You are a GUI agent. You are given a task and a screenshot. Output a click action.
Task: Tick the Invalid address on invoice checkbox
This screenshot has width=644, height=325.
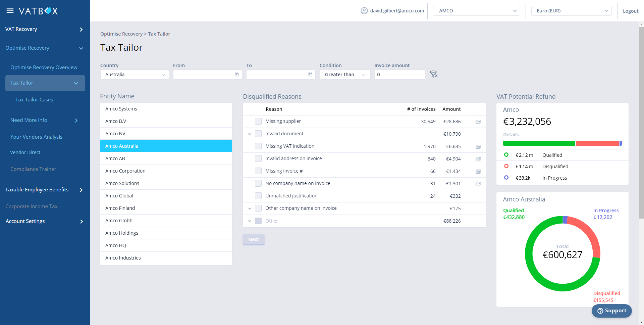click(x=258, y=158)
